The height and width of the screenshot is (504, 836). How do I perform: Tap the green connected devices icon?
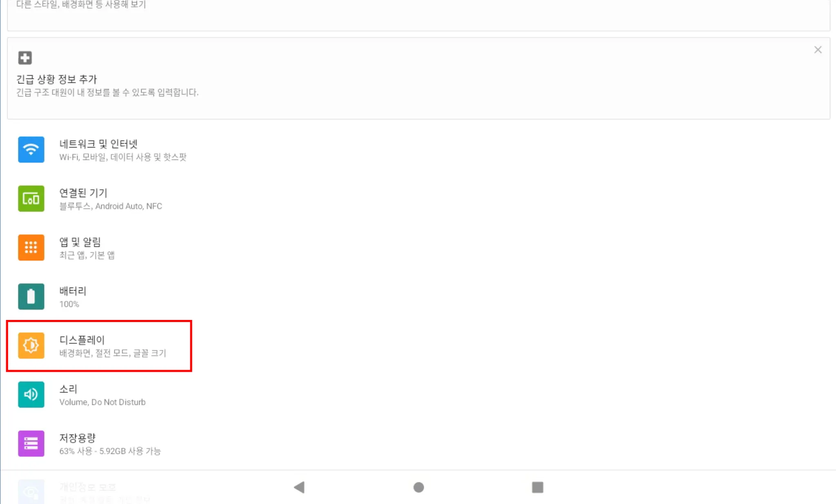31,198
